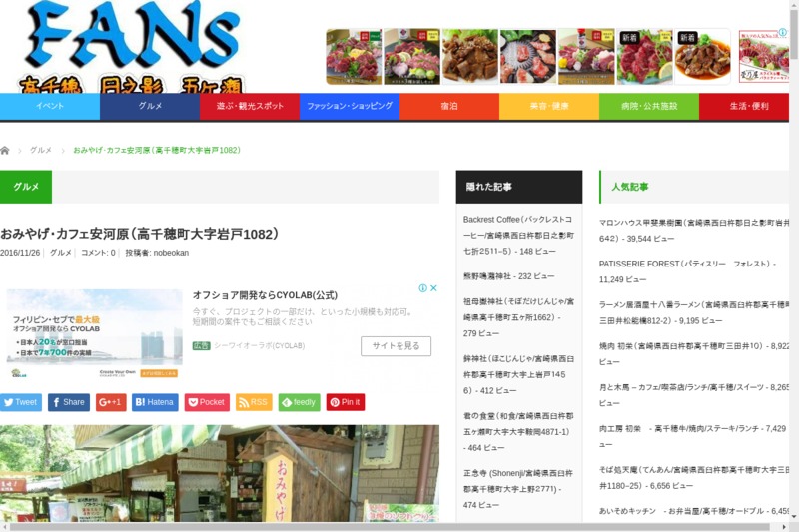Select the 宿泊 navigation tab
This screenshot has width=799, height=532.
coord(449,106)
